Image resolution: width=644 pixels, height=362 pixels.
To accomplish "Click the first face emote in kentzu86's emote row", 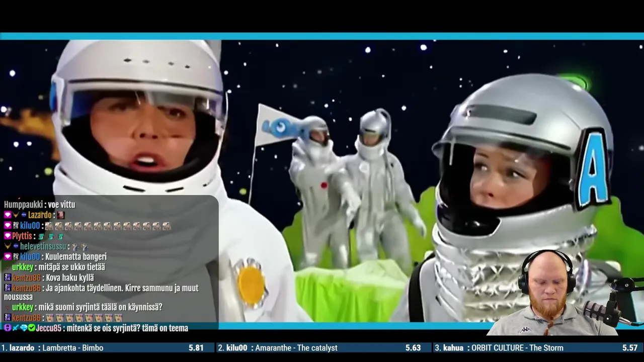I will tap(49, 318).
